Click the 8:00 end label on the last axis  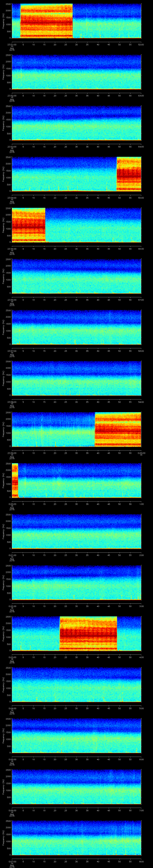point(141,861)
